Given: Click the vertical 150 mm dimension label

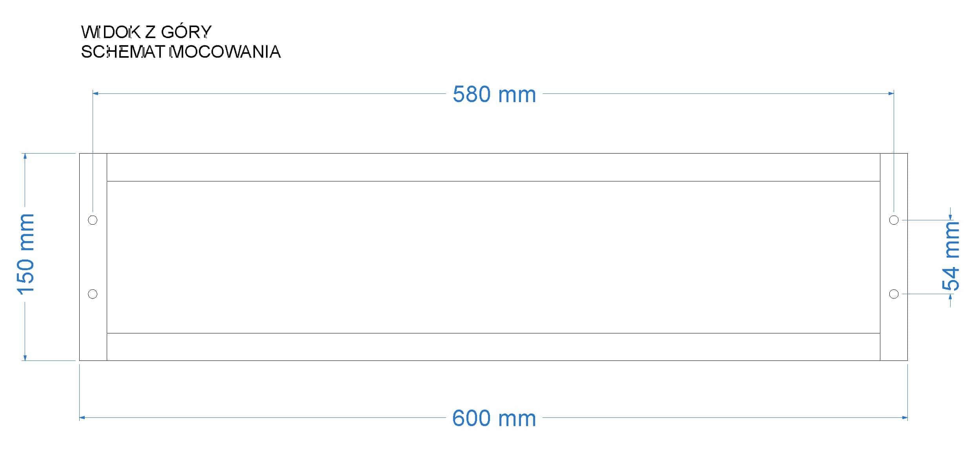Looking at the screenshot, I should [26, 254].
